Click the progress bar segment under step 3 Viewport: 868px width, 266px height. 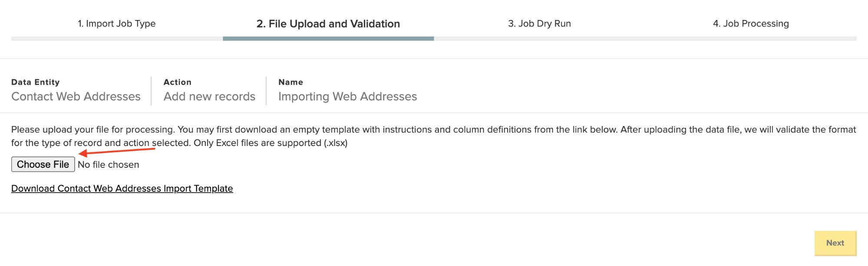point(539,39)
